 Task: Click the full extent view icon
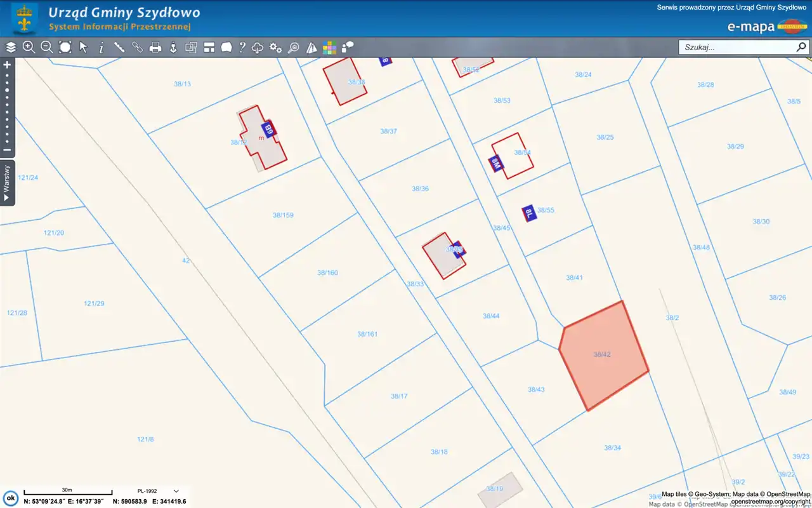(x=65, y=47)
